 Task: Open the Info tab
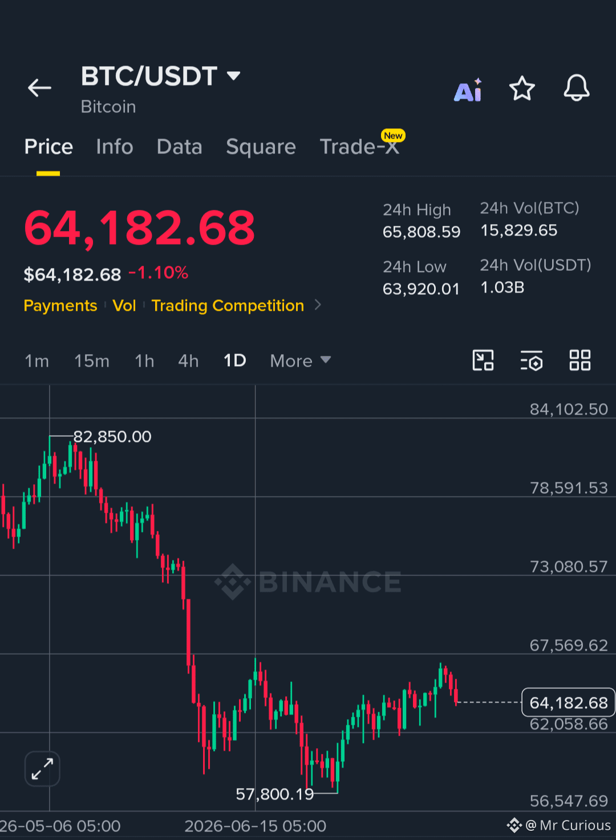click(x=115, y=147)
